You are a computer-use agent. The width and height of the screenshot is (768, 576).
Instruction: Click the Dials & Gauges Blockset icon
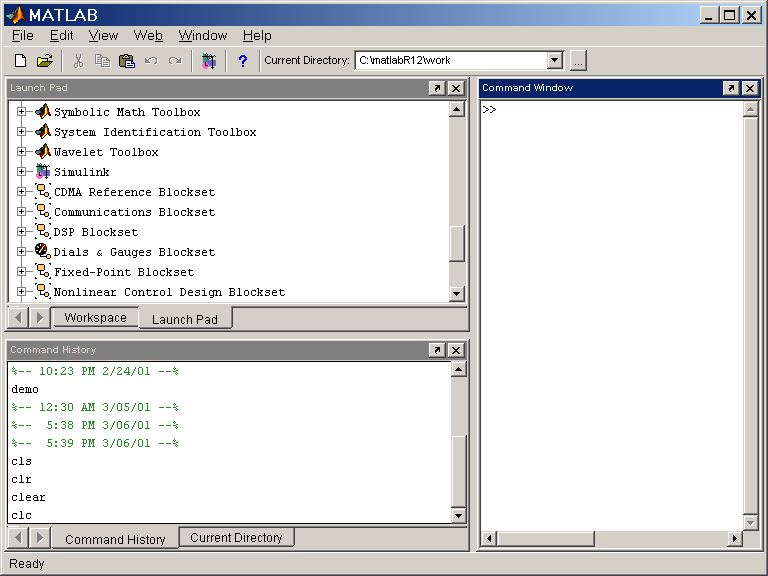[x=43, y=251]
